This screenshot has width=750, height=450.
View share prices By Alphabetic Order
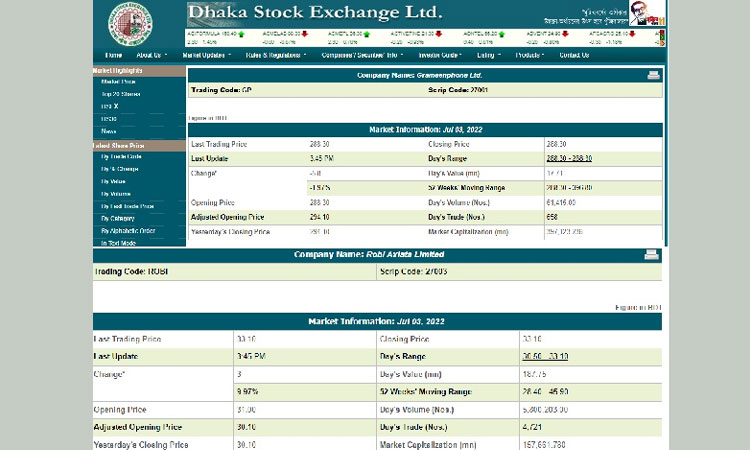[126, 231]
